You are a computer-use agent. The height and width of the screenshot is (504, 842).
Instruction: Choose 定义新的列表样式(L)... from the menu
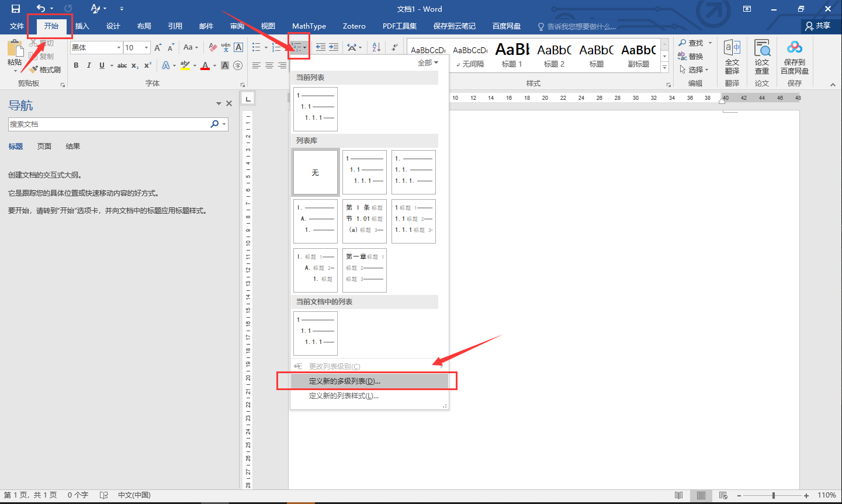point(369,396)
